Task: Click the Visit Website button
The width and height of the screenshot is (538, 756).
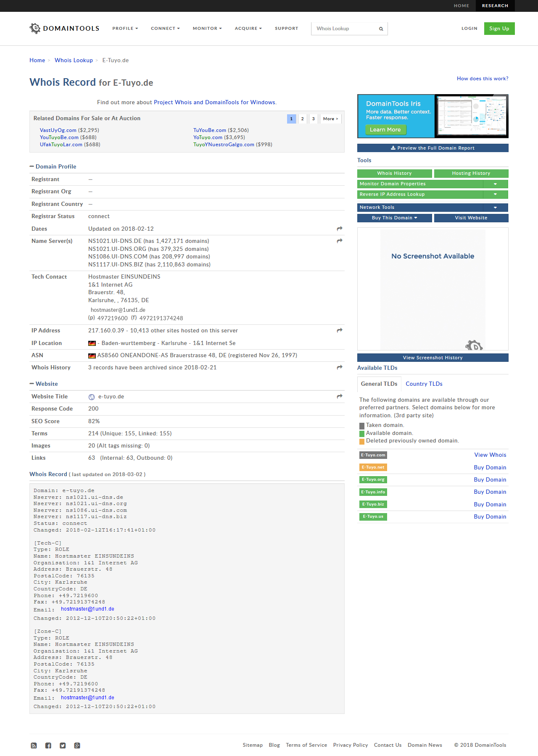Action: click(471, 218)
